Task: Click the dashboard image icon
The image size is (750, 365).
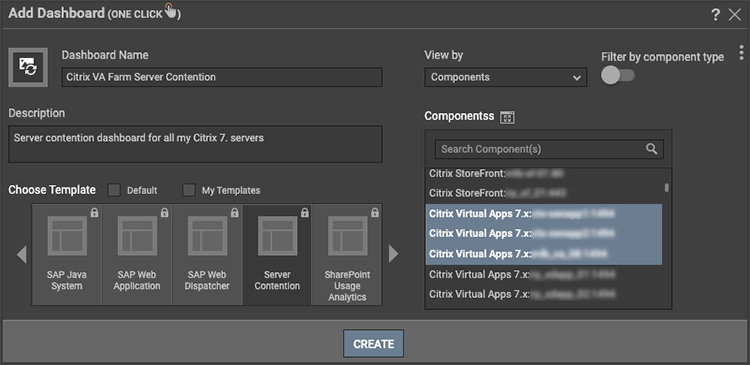Action: [x=28, y=67]
